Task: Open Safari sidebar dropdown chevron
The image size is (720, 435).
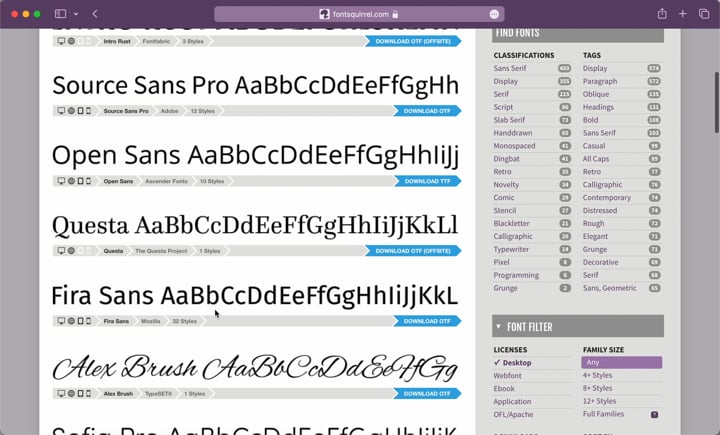Action: (x=76, y=14)
